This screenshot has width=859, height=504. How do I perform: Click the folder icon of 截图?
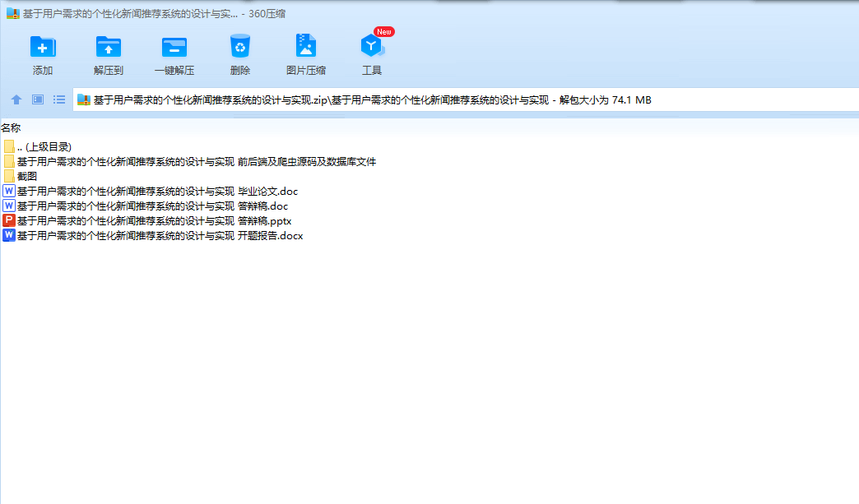coord(9,176)
